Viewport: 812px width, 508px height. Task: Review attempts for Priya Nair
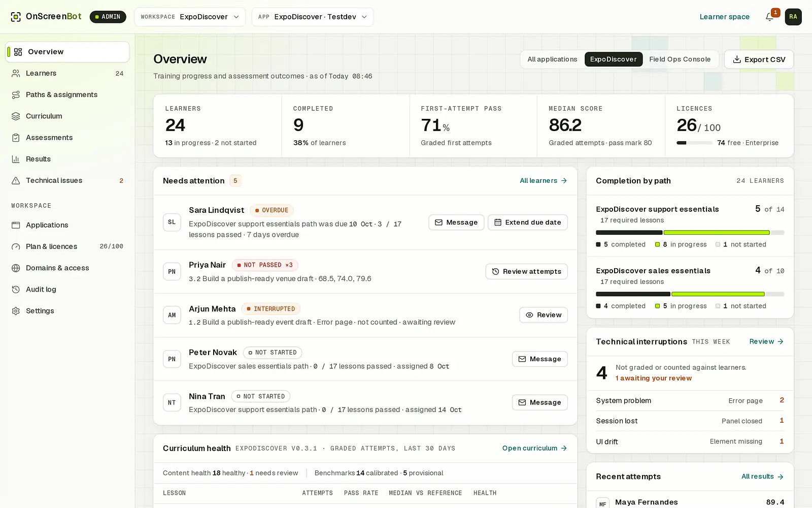coord(527,271)
